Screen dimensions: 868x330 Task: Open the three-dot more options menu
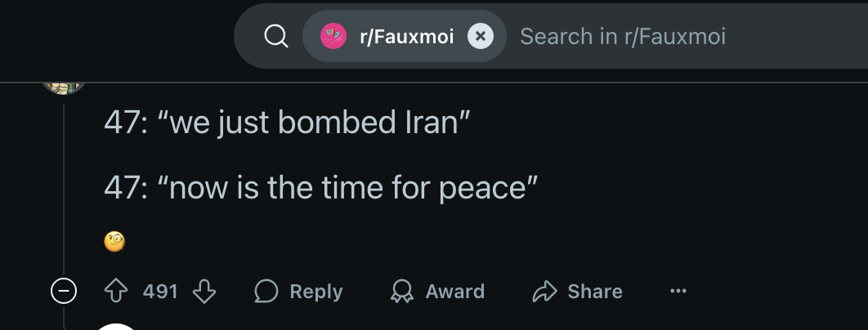[678, 292]
